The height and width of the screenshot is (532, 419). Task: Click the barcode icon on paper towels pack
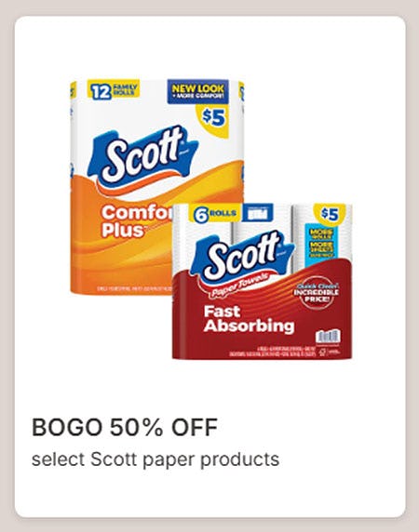click(328, 337)
